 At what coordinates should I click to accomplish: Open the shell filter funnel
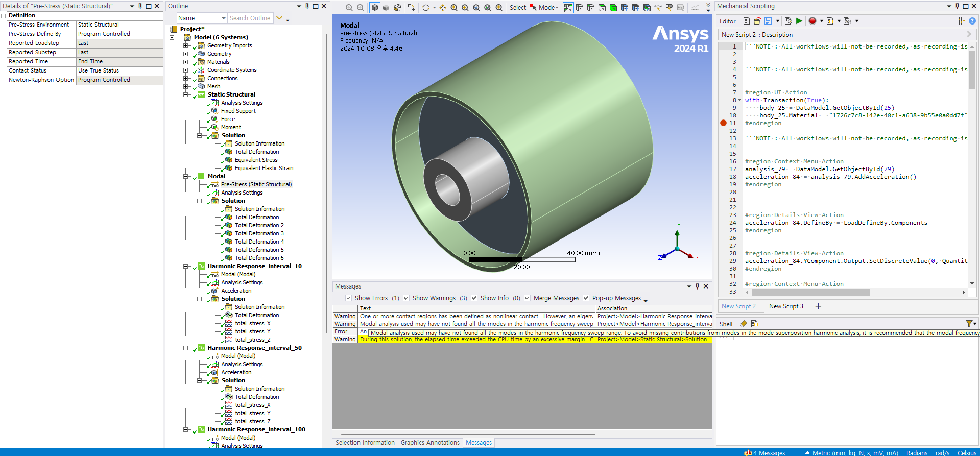[969, 324]
